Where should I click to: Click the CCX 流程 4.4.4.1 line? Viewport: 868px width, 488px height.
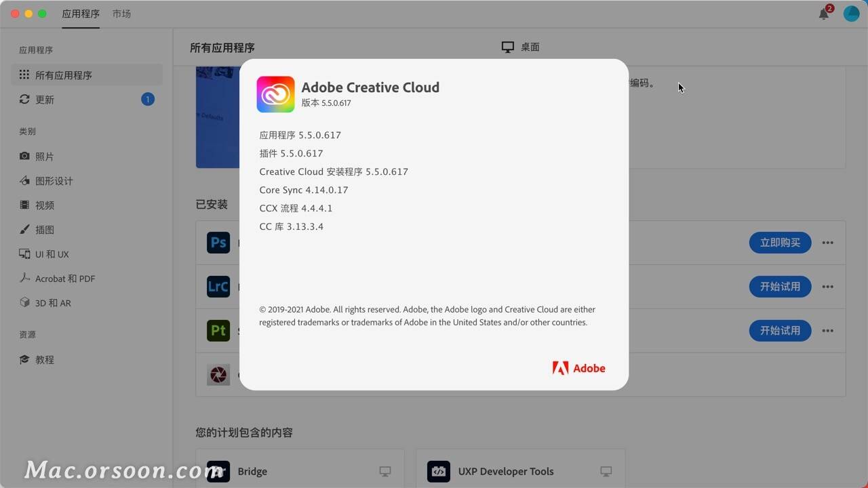pos(296,208)
